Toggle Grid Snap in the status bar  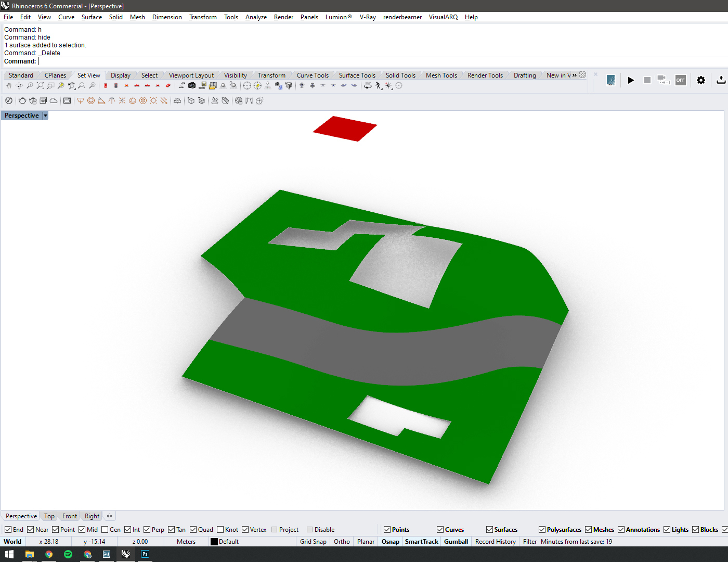[x=313, y=542]
